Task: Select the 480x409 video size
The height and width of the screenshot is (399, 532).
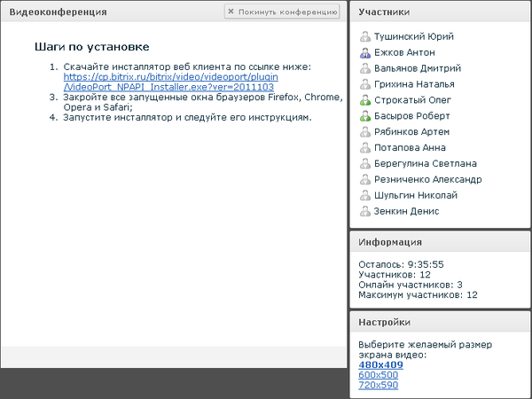Action: [380, 364]
